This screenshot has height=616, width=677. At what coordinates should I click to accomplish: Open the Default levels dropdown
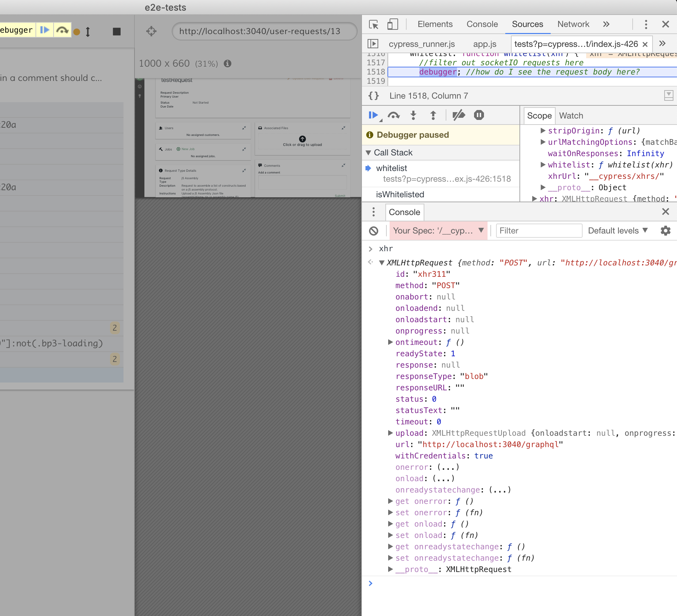tap(617, 231)
